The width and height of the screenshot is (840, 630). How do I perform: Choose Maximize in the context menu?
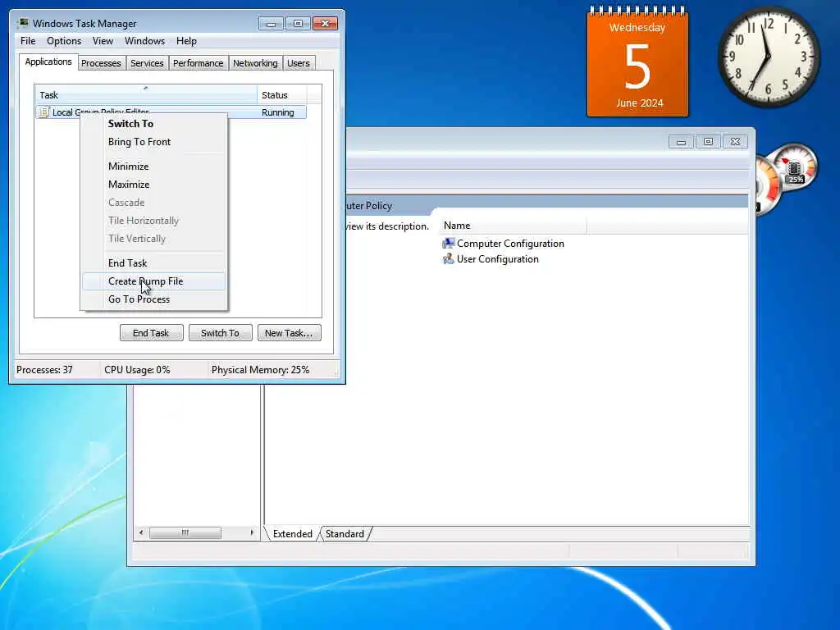pos(153,185)
